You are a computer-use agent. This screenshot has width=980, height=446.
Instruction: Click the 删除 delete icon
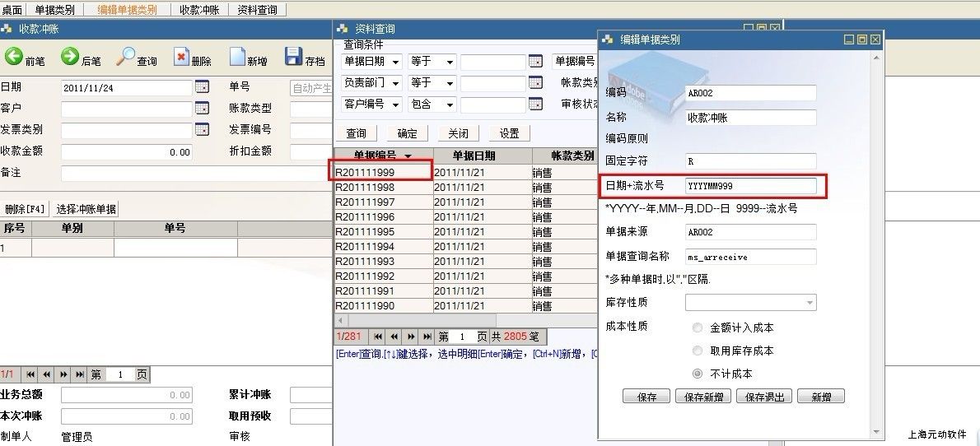tap(182, 57)
